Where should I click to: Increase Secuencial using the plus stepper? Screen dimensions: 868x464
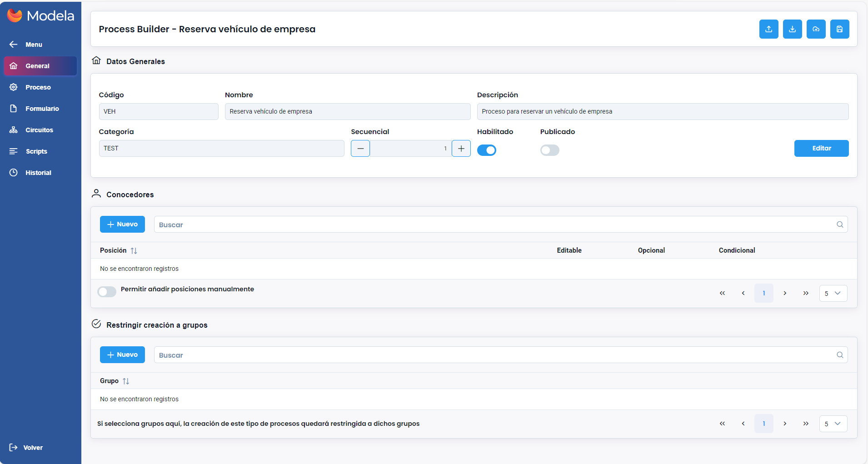click(x=461, y=148)
